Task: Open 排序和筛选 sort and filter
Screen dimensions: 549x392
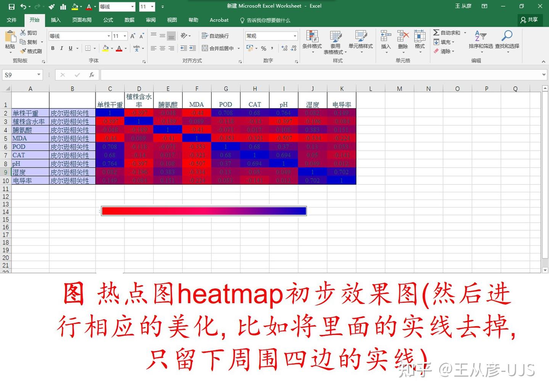Action: pos(481,40)
